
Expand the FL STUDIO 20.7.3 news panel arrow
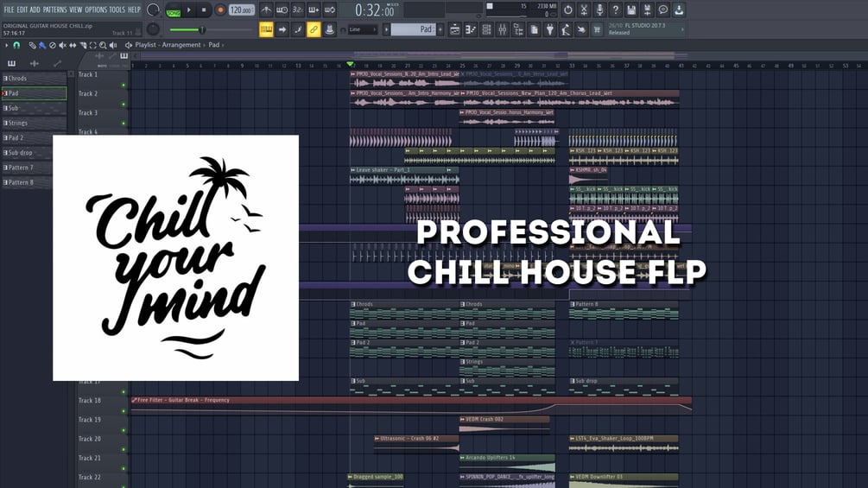point(682,29)
